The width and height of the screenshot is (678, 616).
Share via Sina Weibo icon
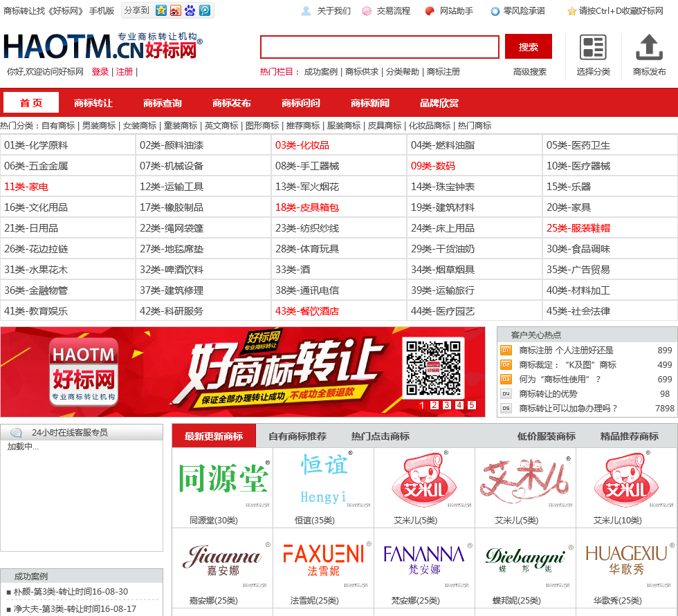point(176,10)
